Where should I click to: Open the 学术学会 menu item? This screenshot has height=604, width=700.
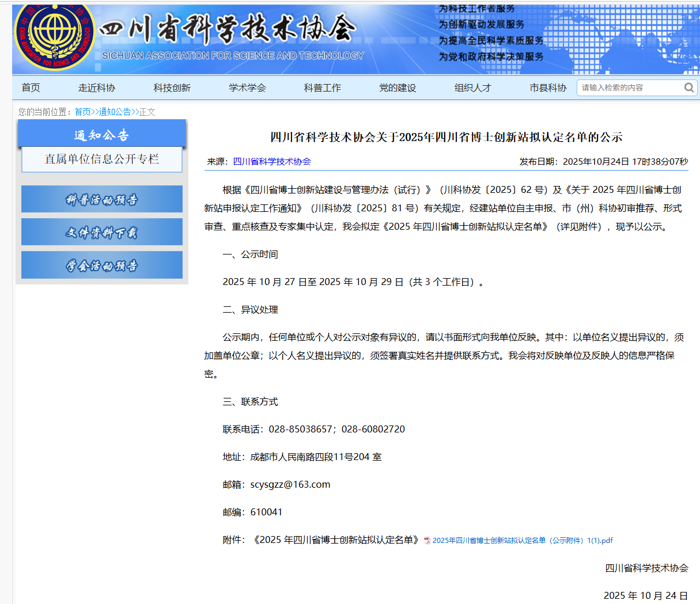(x=247, y=88)
